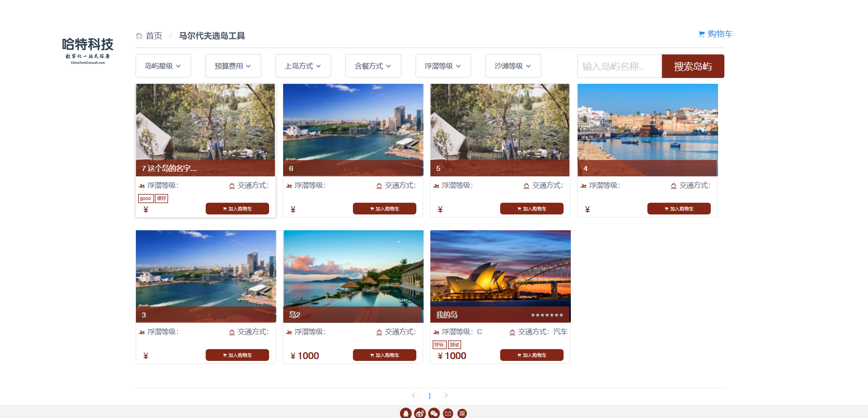Open the QR code icon in footer
The width and height of the screenshot is (868, 418).
pyautogui.click(x=462, y=413)
